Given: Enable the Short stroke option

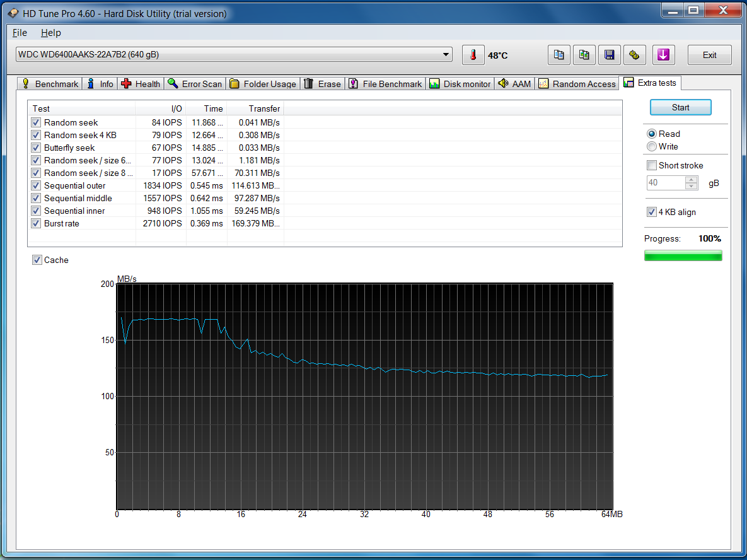Looking at the screenshot, I should (652, 165).
